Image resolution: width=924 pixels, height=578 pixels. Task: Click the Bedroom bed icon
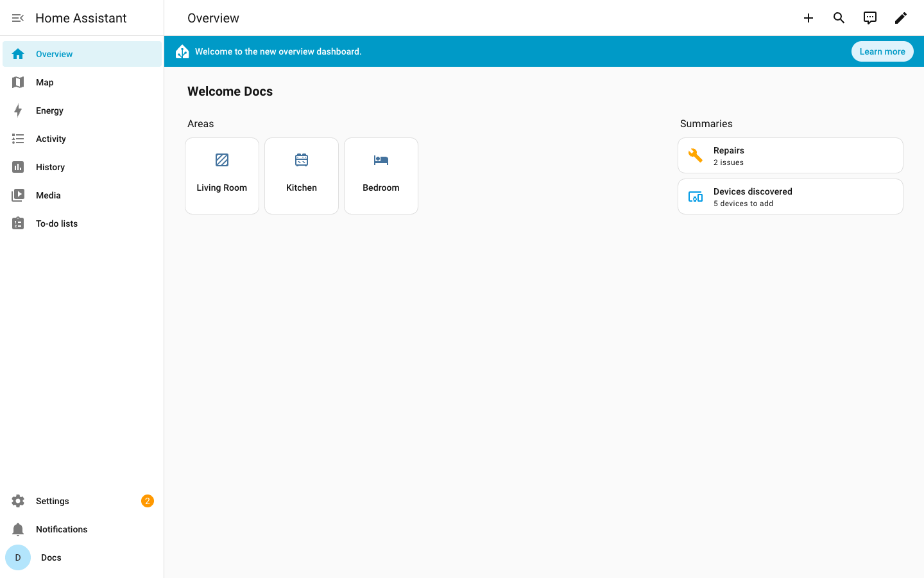381,160
